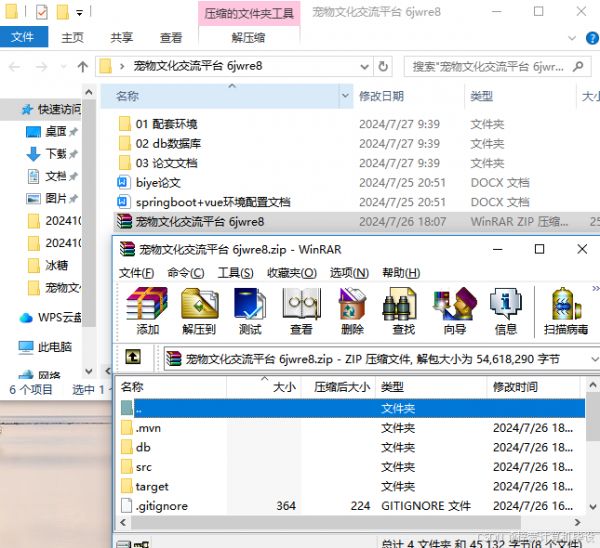Open recent locations dropdown in Explorer navigation

(x=63, y=67)
